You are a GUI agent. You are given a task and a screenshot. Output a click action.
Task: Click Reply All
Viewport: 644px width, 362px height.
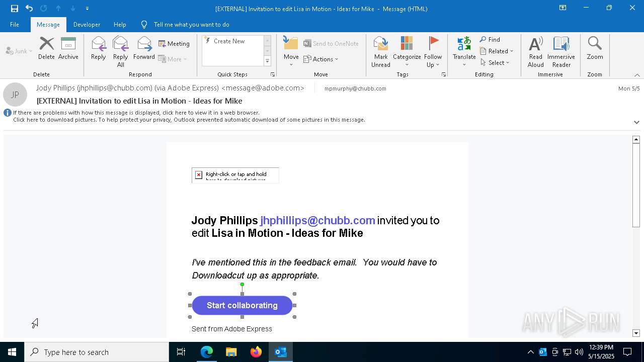point(120,52)
